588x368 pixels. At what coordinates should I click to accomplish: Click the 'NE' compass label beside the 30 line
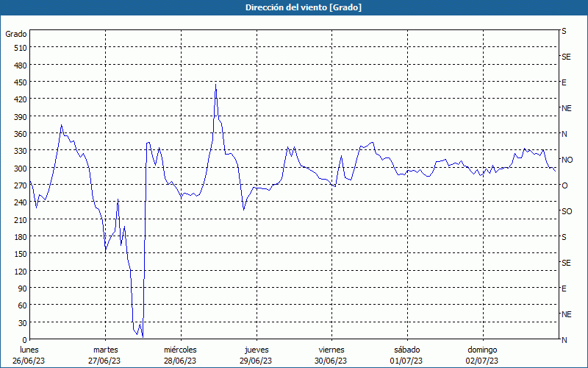(567, 315)
